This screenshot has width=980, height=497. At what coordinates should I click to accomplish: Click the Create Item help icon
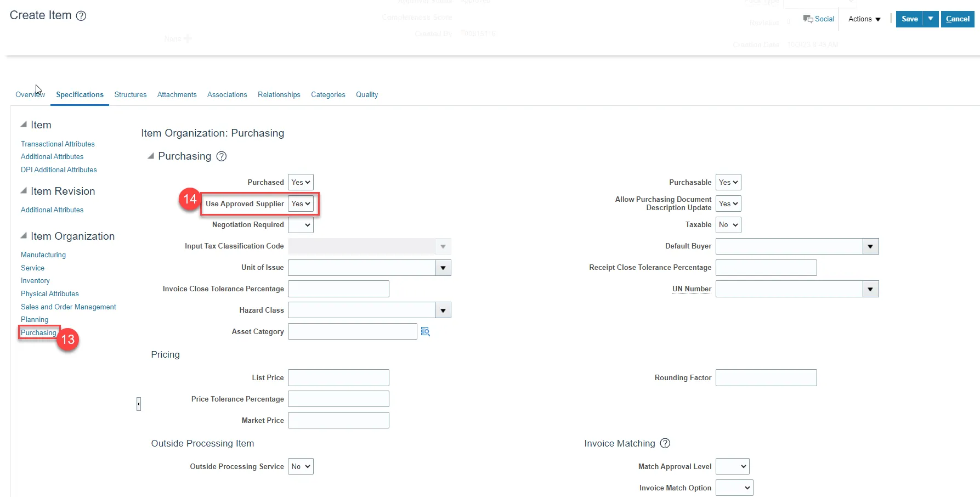[81, 16]
